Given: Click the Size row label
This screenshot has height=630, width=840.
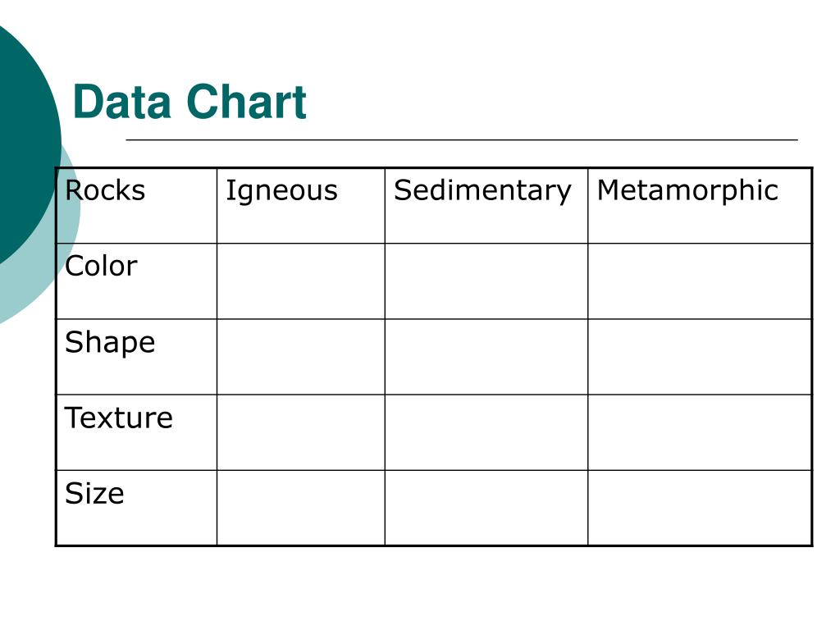Looking at the screenshot, I should pyautogui.click(x=137, y=508).
